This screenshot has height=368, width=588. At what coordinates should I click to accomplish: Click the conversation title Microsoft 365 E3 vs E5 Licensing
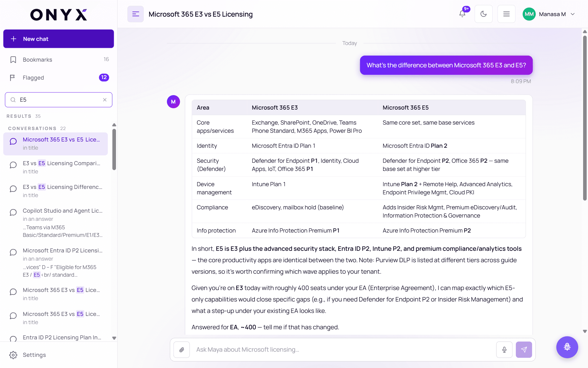[x=201, y=14]
